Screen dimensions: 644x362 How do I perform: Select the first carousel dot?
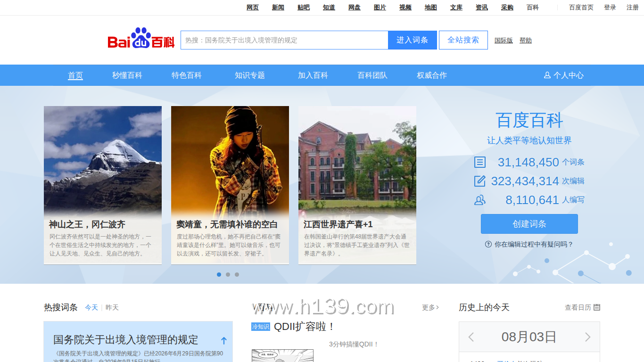pos(219,274)
